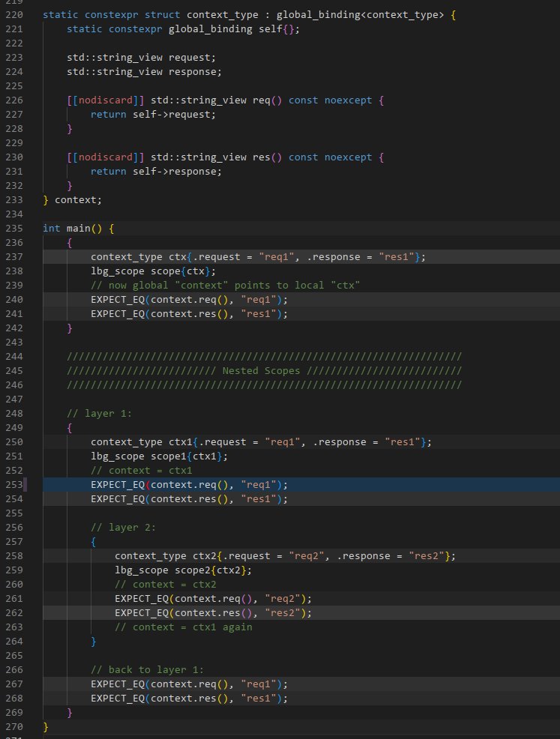Click 'ctx' declaration on line 237

pyautogui.click(x=178, y=257)
